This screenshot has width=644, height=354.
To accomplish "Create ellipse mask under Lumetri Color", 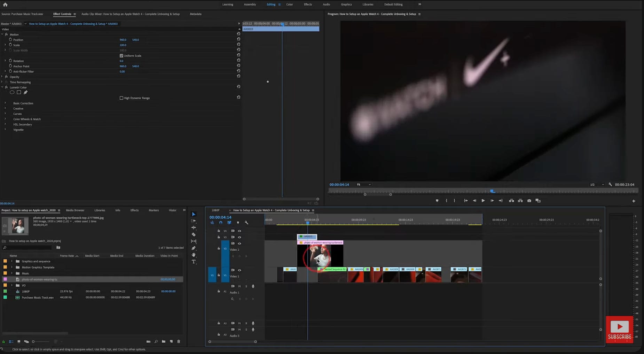I will (12, 92).
